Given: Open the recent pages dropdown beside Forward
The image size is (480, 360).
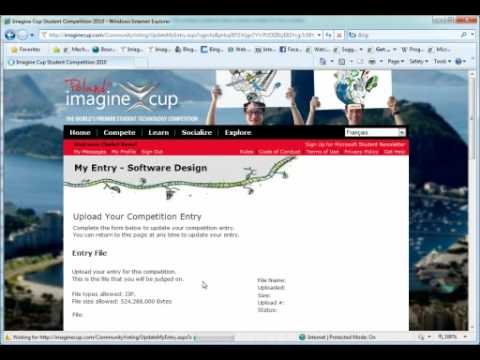Looking at the screenshot, I should 32,35.
